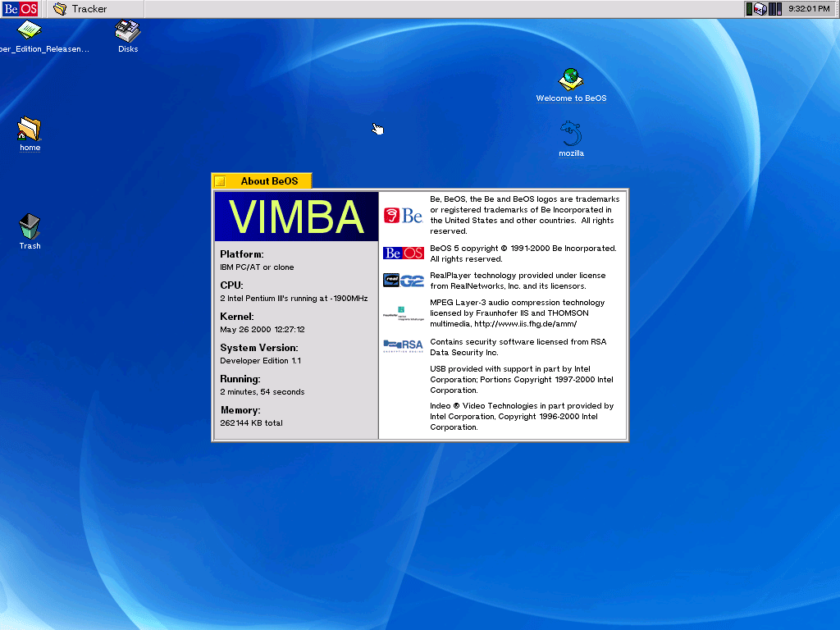Open the Developer Edition release notes file
The image size is (840, 630).
[30, 33]
